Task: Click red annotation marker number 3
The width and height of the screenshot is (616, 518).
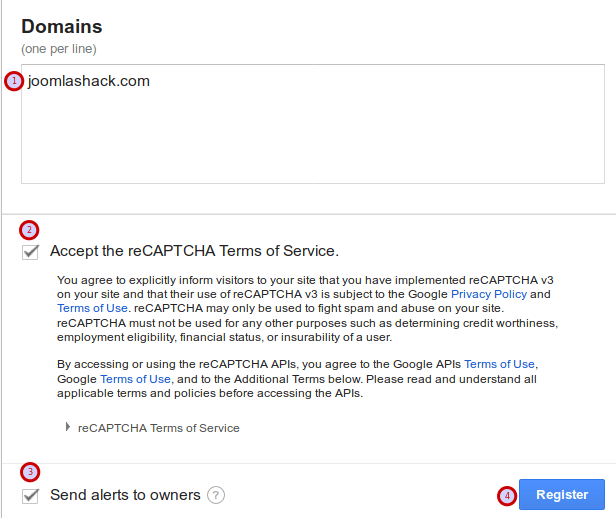Action: [x=30, y=472]
